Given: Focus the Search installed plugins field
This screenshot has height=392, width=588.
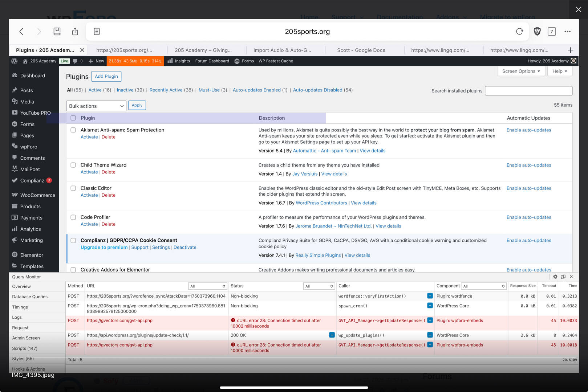Looking at the screenshot, I should tap(528, 91).
